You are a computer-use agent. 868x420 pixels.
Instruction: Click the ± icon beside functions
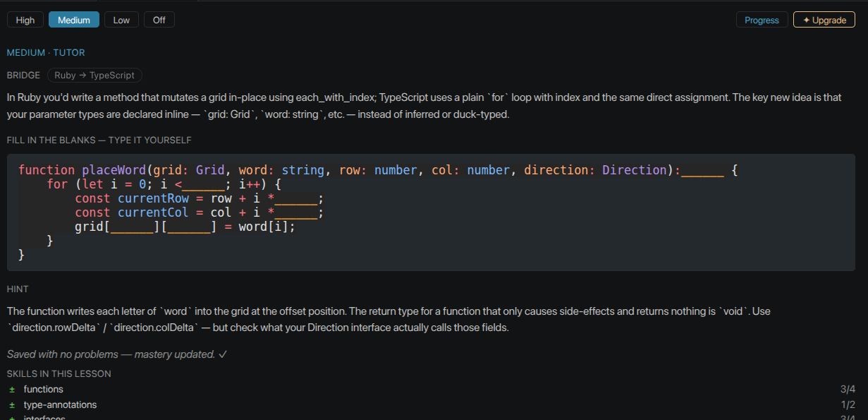click(x=12, y=390)
